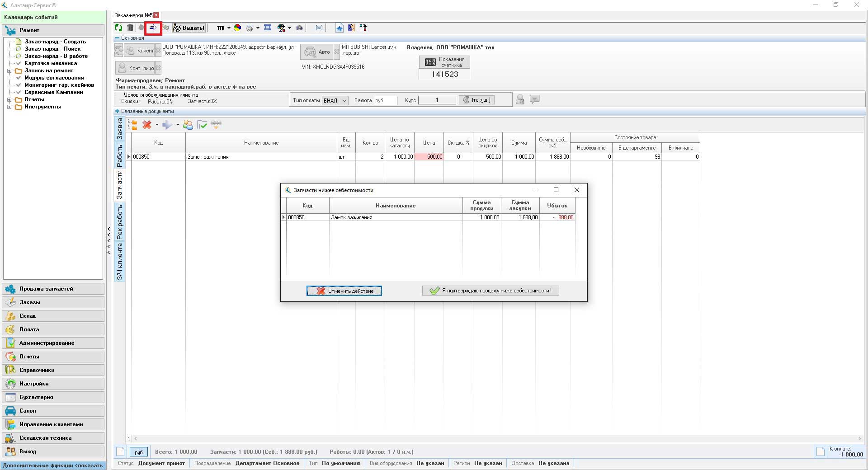Click the person with document icon
The image size is (868, 470).
click(351, 28)
